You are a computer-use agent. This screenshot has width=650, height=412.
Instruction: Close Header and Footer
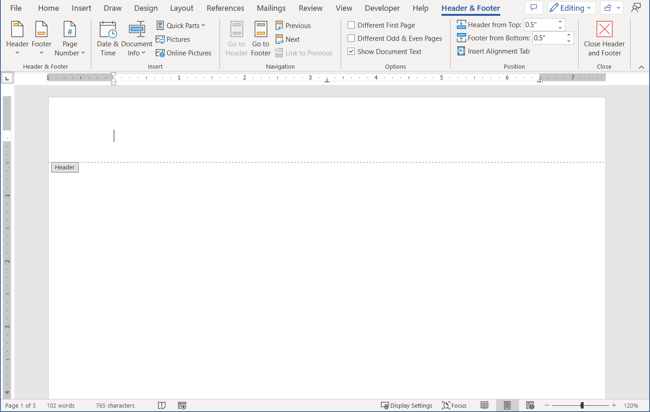click(604, 38)
